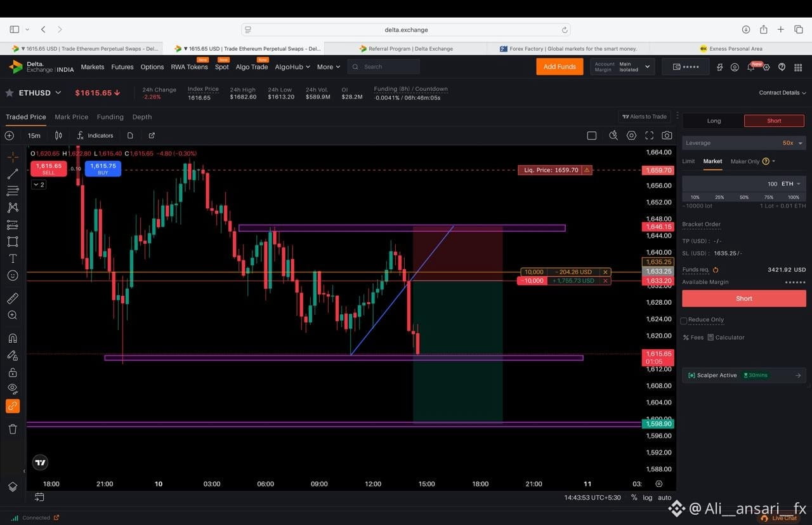Select the ruler measure tool
812x525 pixels.
coord(13,298)
